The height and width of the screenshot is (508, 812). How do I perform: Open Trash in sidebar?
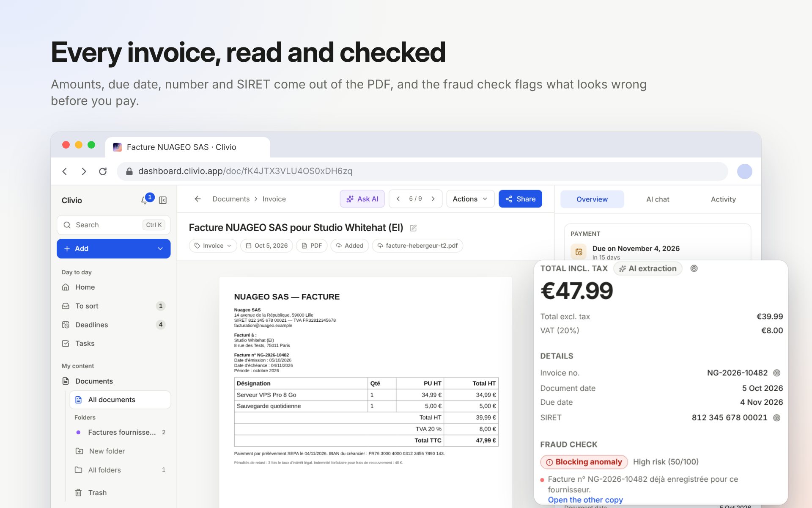(x=120, y=493)
